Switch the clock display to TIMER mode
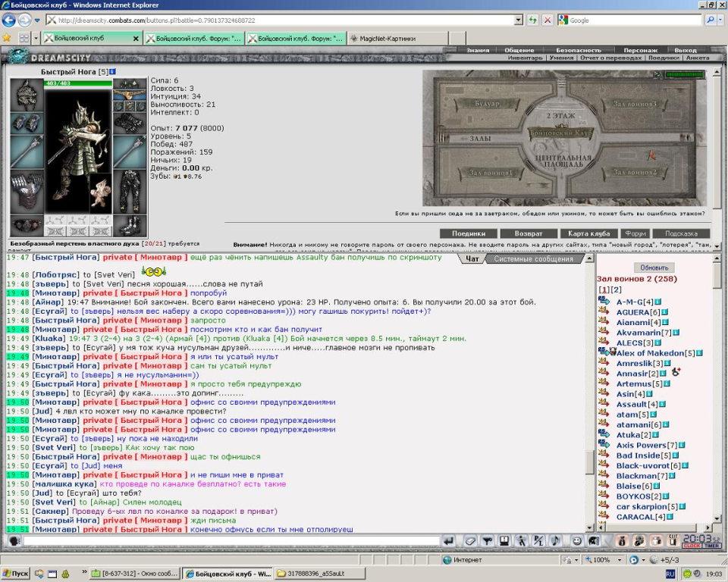Screen dimensions: 728x582 tap(712, 546)
